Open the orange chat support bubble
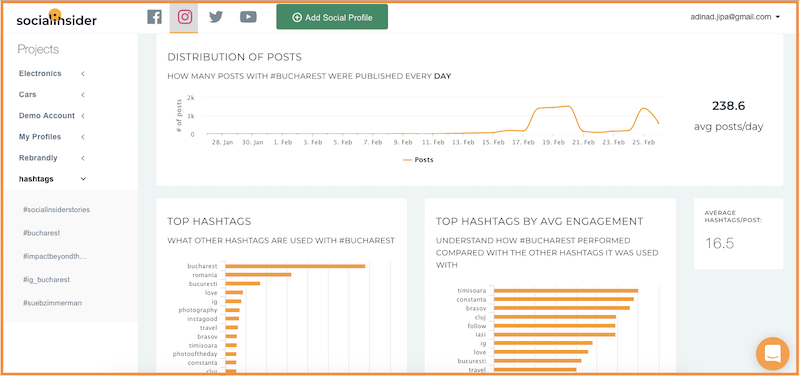The image size is (800, 376). tap(772, 353)
